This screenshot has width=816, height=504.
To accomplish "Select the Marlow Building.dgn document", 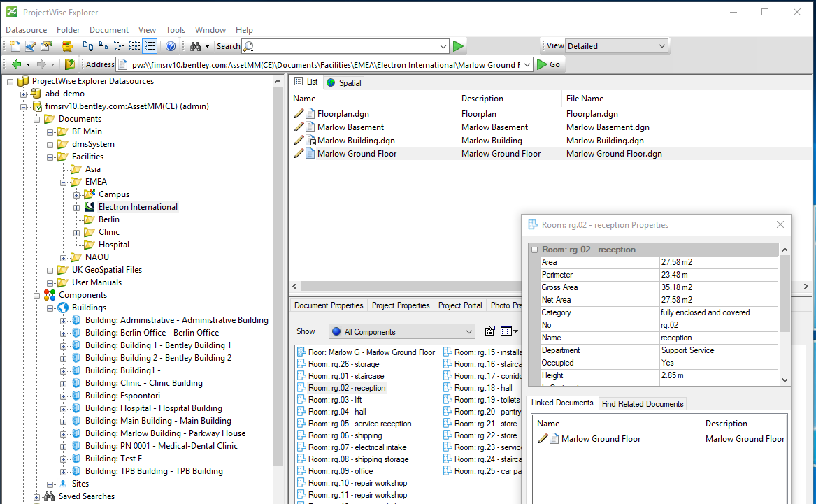I will (356, 141).
